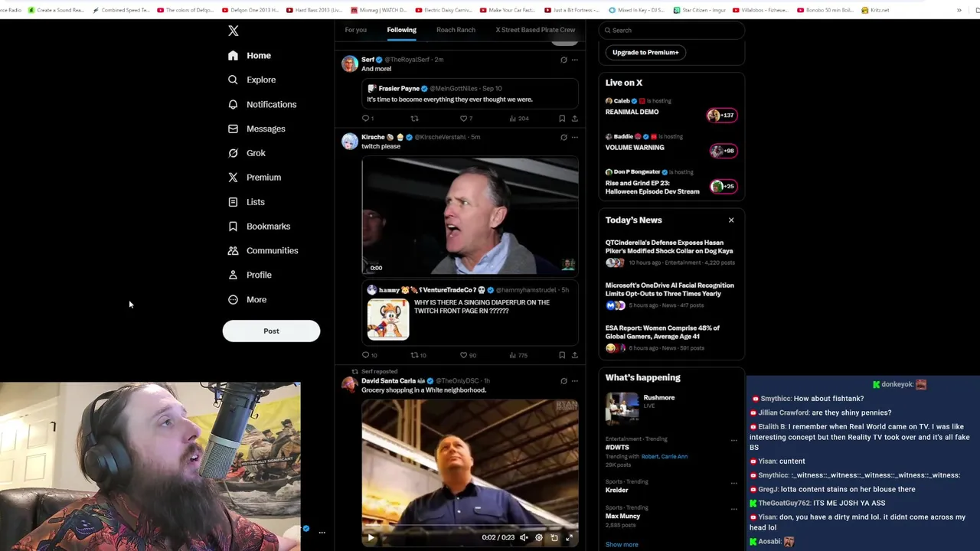
Task: Open Messages from sidebar
Action: 256,129
